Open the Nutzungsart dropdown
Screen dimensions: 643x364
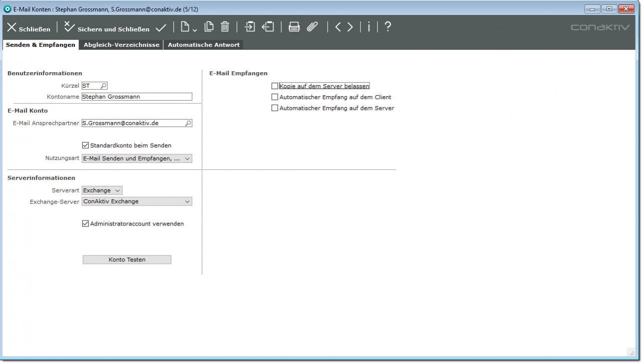(x=137, y=158)
